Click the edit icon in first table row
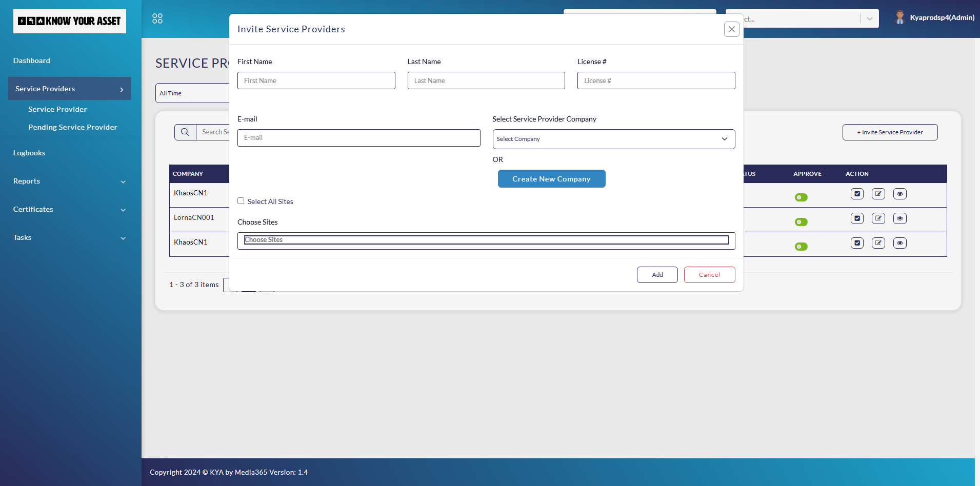The width and height of the screenshot is (980, 486). click(x=878, y=194)
